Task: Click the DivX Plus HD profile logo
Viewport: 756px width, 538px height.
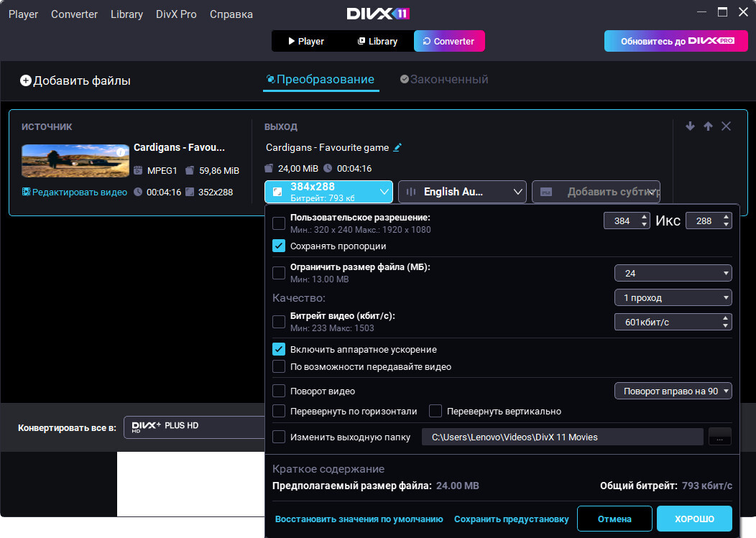Action: coord(146,426)
